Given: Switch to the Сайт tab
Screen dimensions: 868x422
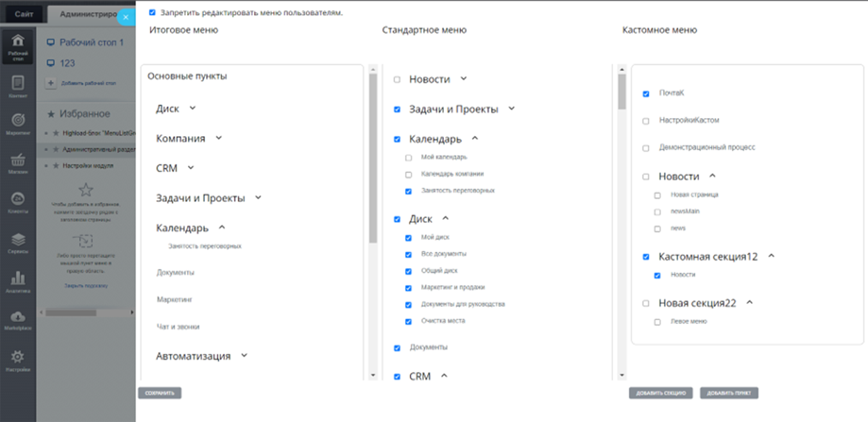Looking at the screenshot, I should click(x=24, y=14).
